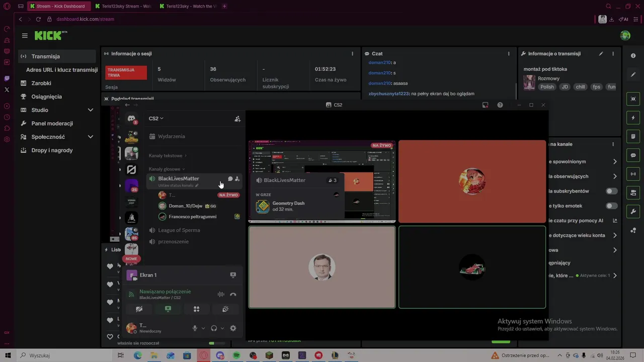Open Kick profile avatar menu
This screenshot has width=644, height=362.
625,35
